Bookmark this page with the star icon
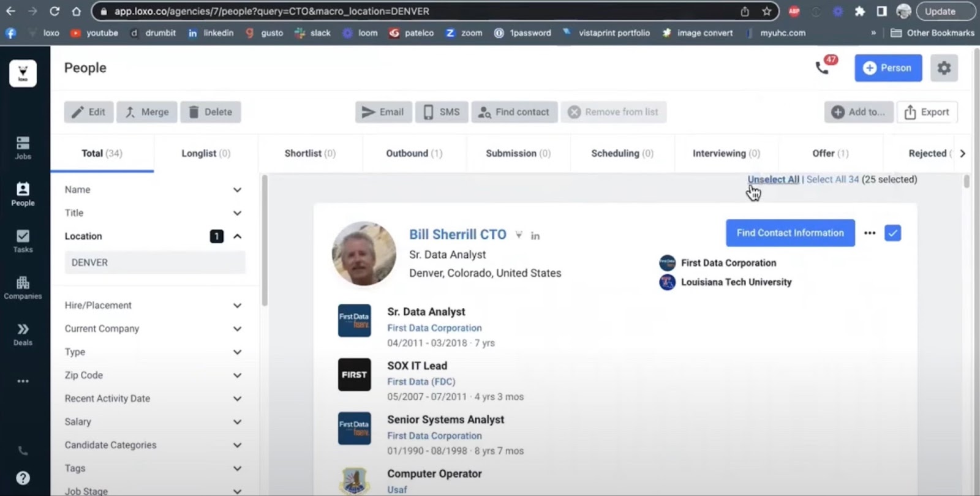The height and width of the screenshot is (496, 980). (766, 11)
